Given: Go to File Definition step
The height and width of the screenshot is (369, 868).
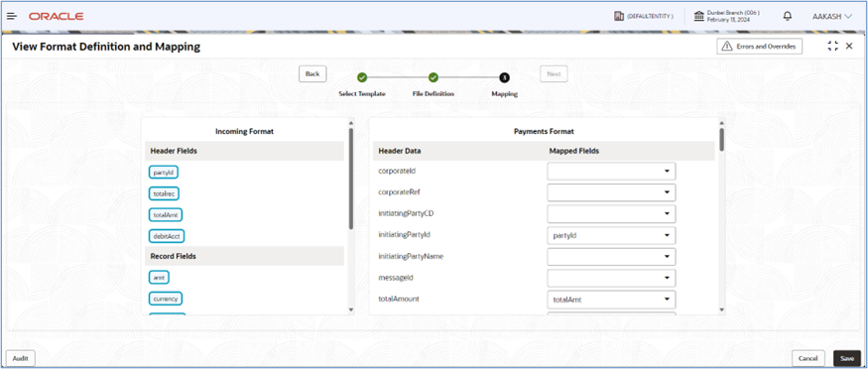Looking at the screenshot, I should pos(434,77).
